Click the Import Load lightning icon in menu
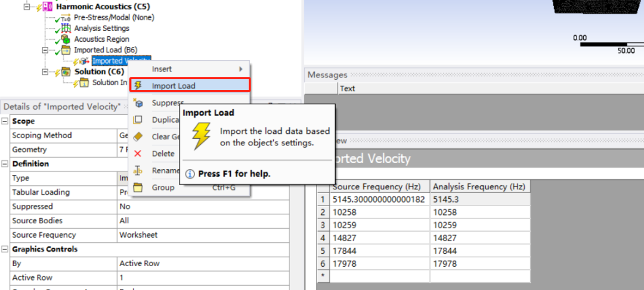Image resolution: width=644 pixels, height=290 pixels. (138, 85)
